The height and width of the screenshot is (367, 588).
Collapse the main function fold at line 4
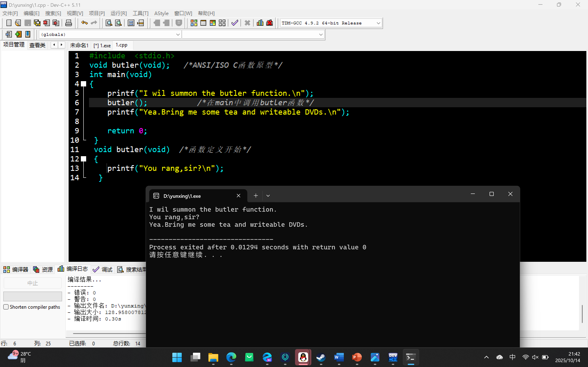coord(84,84)
